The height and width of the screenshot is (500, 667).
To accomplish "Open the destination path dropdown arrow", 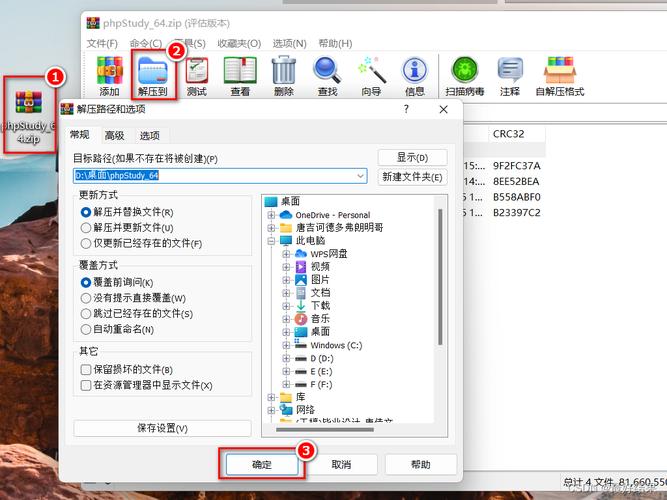I will point(360,176).
